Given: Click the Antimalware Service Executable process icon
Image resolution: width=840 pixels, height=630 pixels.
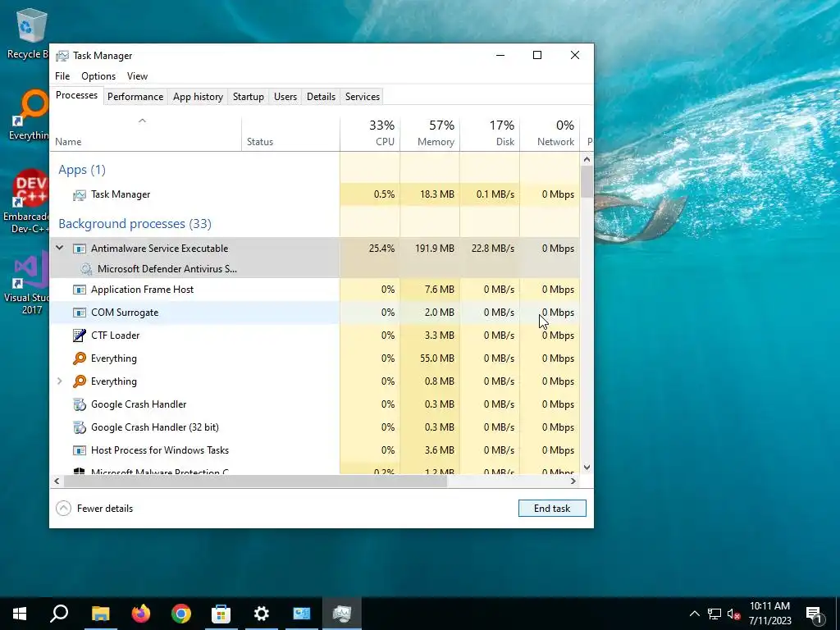Looking at the screenshot, I should [x=80, y=249].
